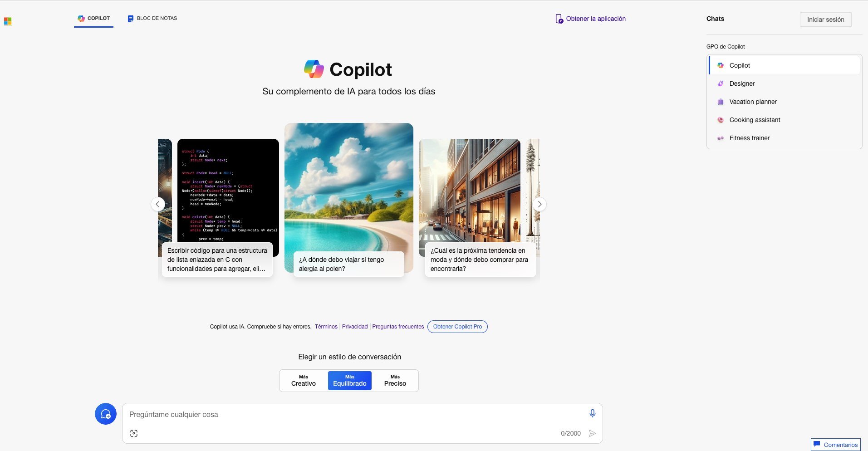This screenshot has width=868, height=451.
Task: Activate the microphone for voice input
Action: (592, 413)
